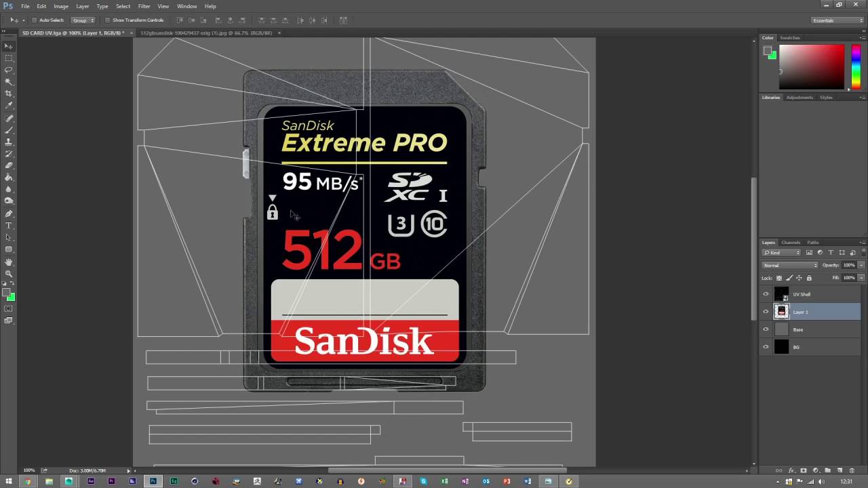Select the Quick Selection tool
Screen dimensions: 868x488
[9, 82]
